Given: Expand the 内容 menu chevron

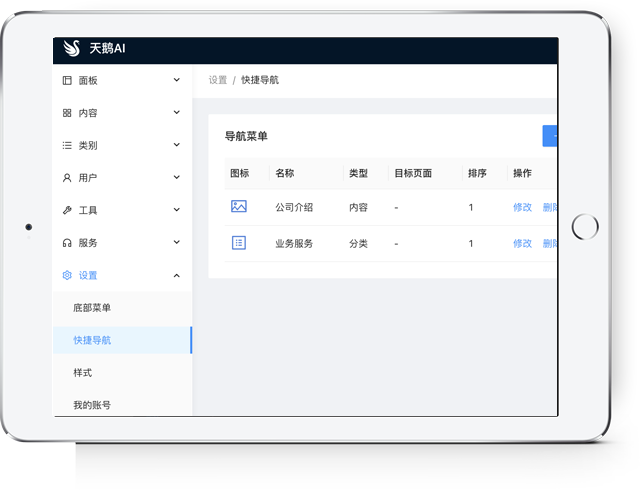Looking at the screenshot, I should point(177,112).
